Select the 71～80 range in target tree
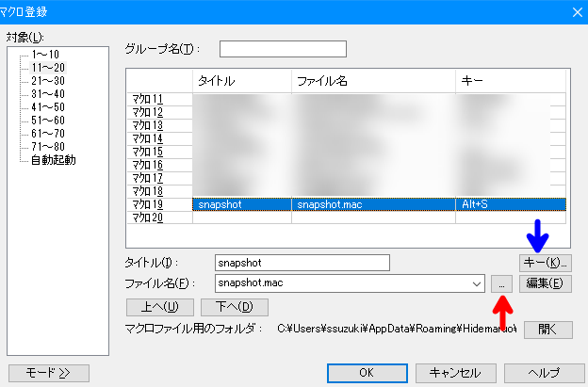588x387 pixels. click(48, 146)
